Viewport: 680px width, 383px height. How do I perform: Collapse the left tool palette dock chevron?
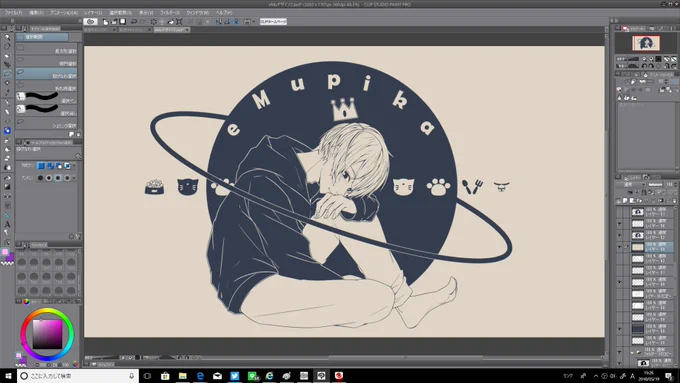(12, 20)
